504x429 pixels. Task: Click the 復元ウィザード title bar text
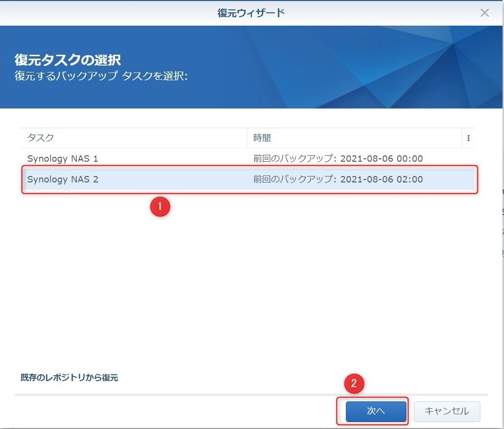tap(251, 13)
